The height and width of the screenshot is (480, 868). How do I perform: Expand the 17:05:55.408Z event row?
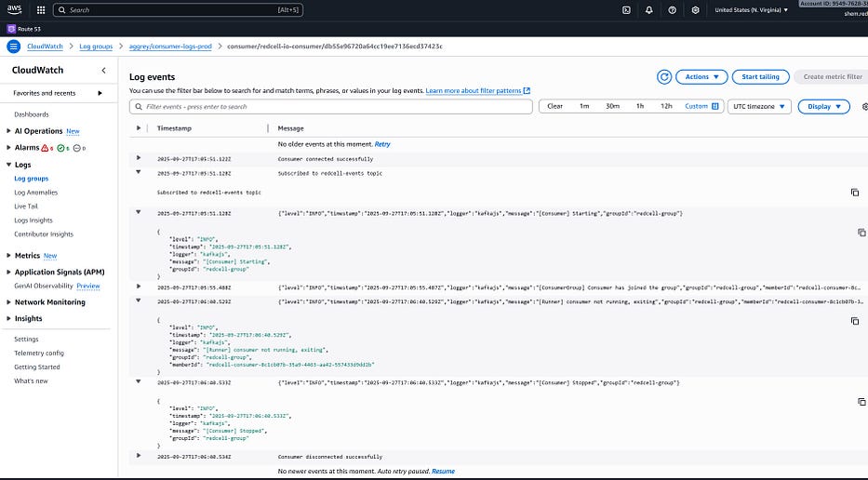pyautogui.click(x=139, y=287)
